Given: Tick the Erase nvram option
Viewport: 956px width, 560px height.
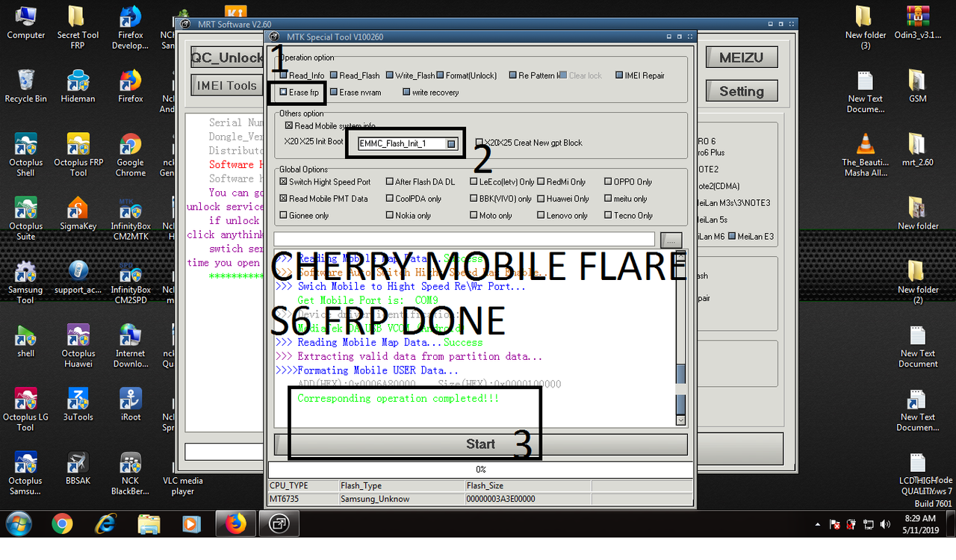Looking at the screenshot, I should click(355, 93).
